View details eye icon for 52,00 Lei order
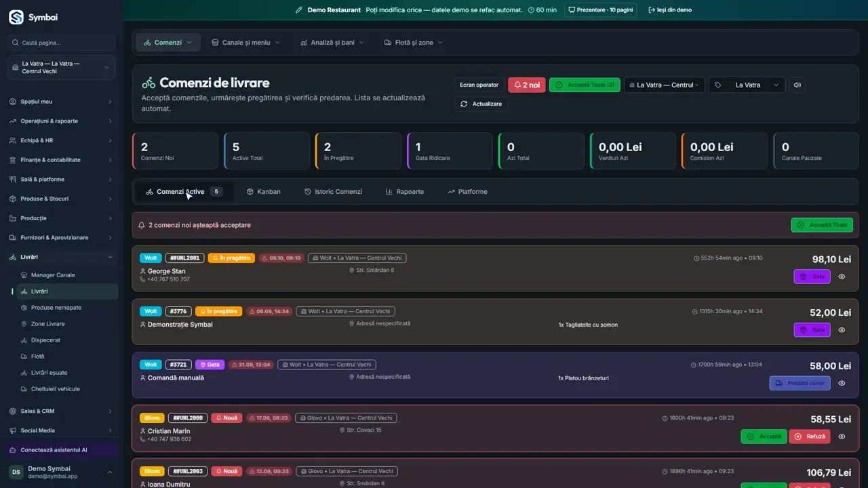868x488 pixels. pos(842,330)
